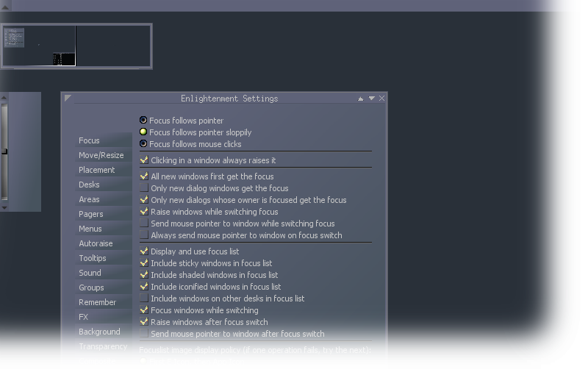Close the Enlightenment Settings window
588x386 pixels.
tap(381, 99)
